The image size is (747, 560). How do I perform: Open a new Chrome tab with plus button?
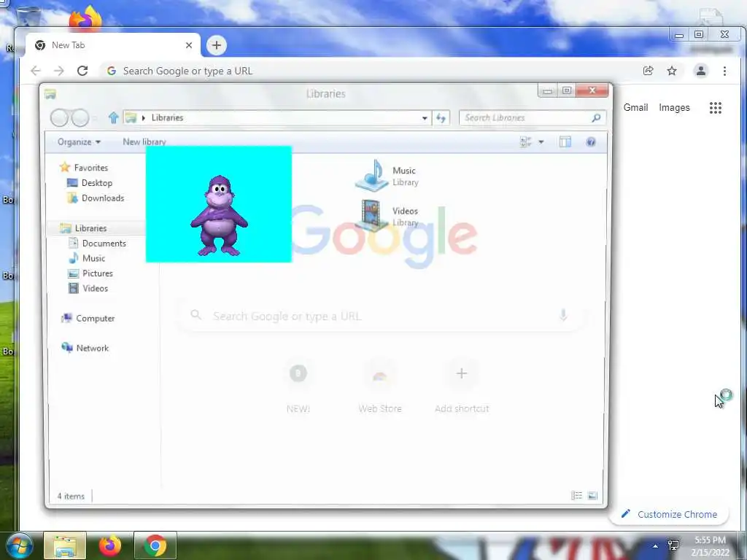pyautogui.click(x=216, y=45)
